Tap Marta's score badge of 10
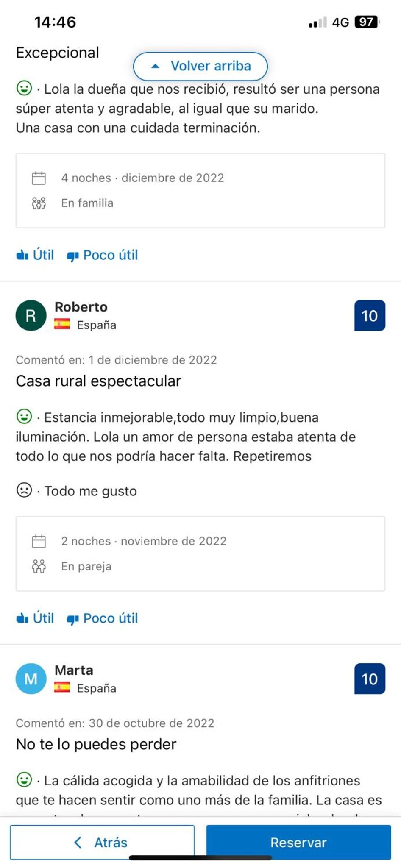401x868 pixels. pos(370,679)
